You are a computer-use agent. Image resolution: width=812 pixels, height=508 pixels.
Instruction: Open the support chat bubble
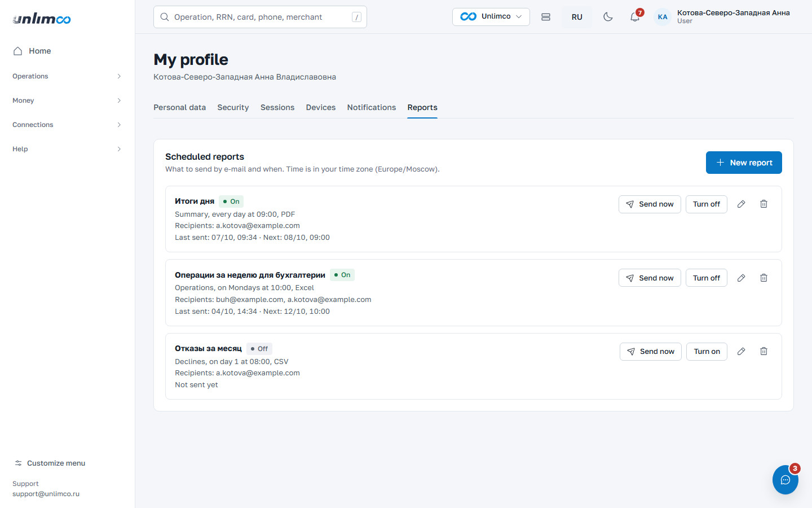click(x=785, y=480)
